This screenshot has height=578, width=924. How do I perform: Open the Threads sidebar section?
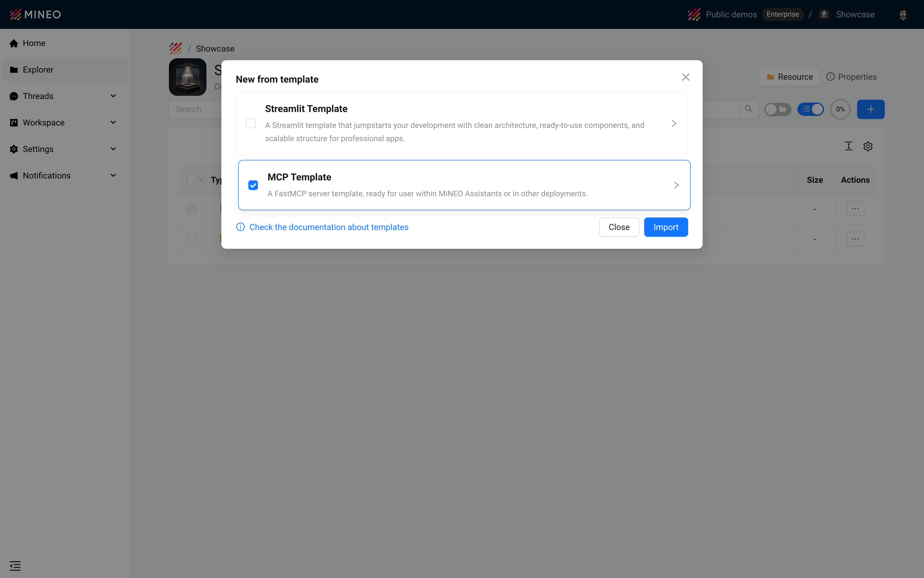[x=65, y=96]
